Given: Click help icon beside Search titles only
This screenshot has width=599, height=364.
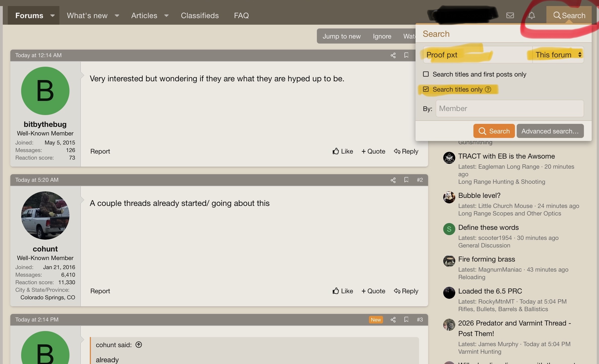Looking at the screenshot, I should coord(488,89).
